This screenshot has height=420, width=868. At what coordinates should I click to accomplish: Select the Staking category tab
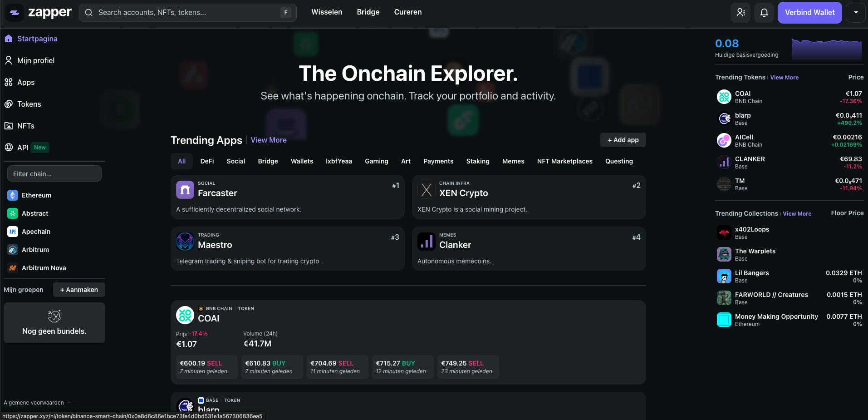[x=478, y=161]
